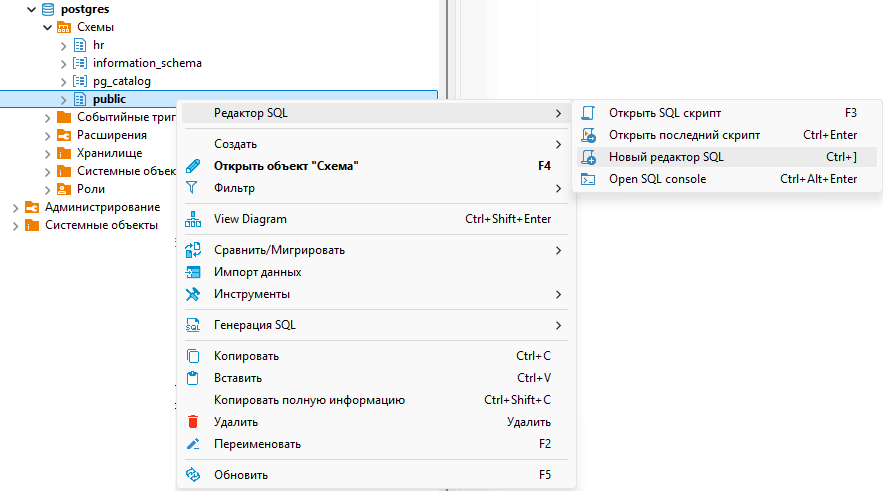
Task: Click the Переименовать pencil icon
Action: [193, 444]
